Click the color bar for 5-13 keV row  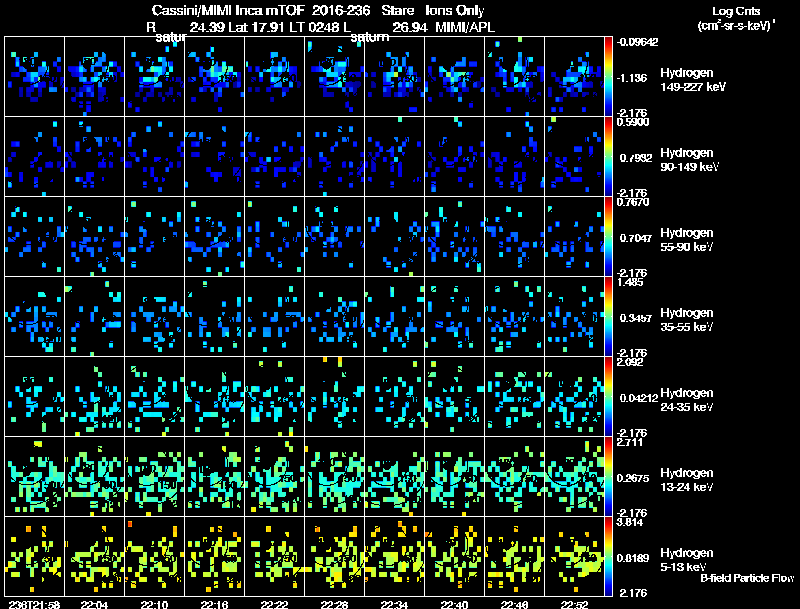point(608,556)
